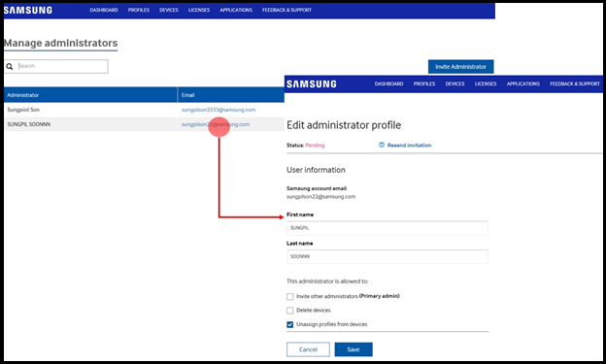Screen dimensions: 606x364
Task: Open PROFILES in the Manage administrators header
Action: coord(139,10)
